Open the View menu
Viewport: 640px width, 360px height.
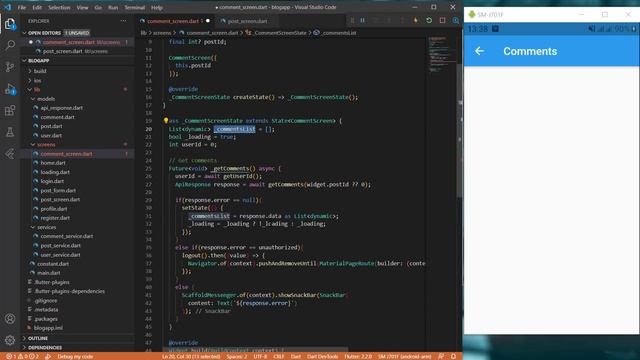coord(82,7)
